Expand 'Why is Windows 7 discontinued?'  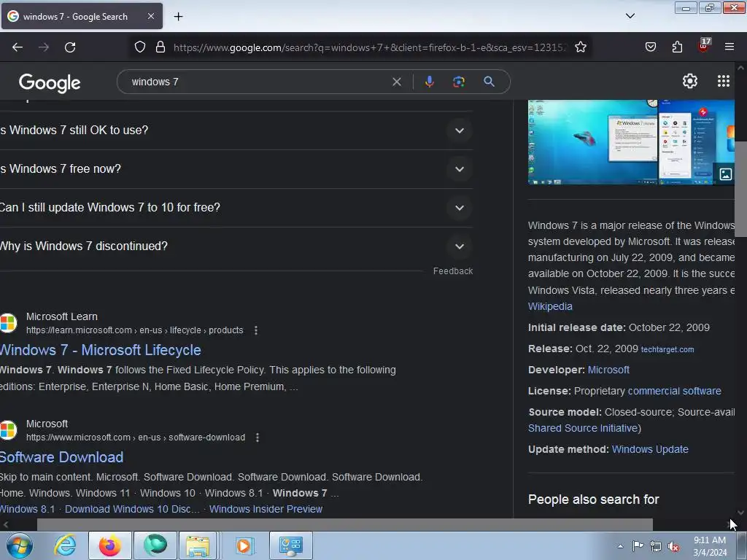click(236, 246)
